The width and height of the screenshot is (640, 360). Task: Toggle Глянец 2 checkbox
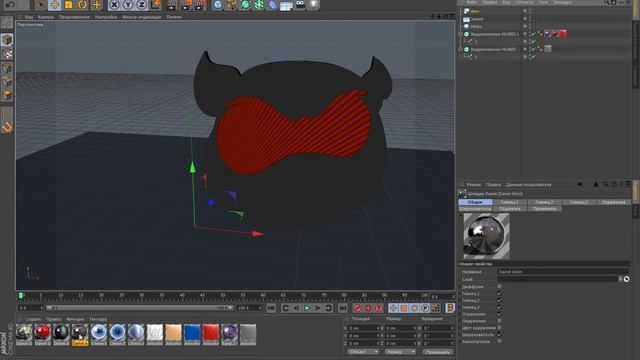pos(499,300)
